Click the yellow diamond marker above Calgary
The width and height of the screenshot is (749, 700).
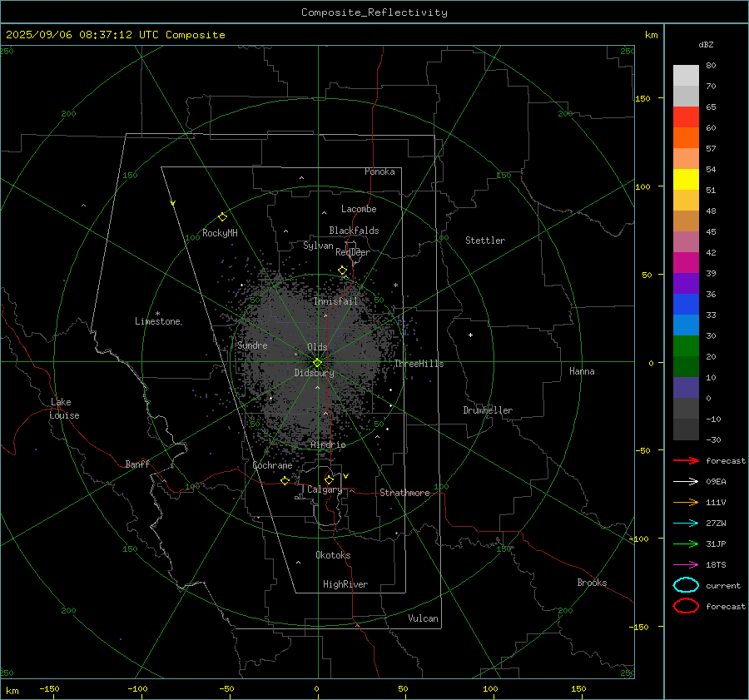coord(329,479)
